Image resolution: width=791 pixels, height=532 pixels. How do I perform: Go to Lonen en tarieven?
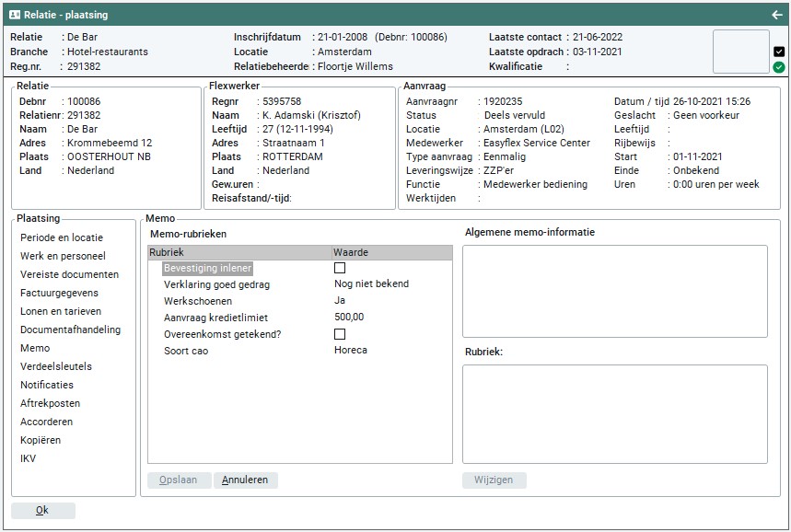[61, 311]
